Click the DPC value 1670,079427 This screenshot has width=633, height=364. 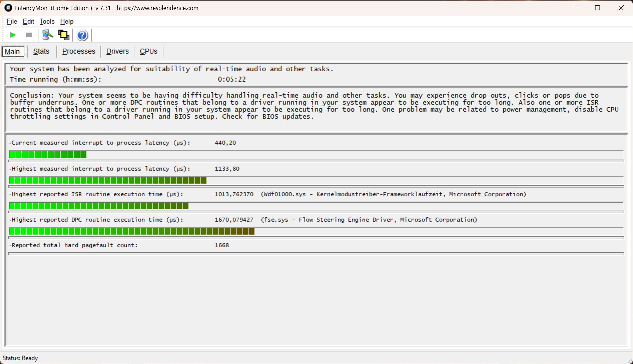point(234,220)
